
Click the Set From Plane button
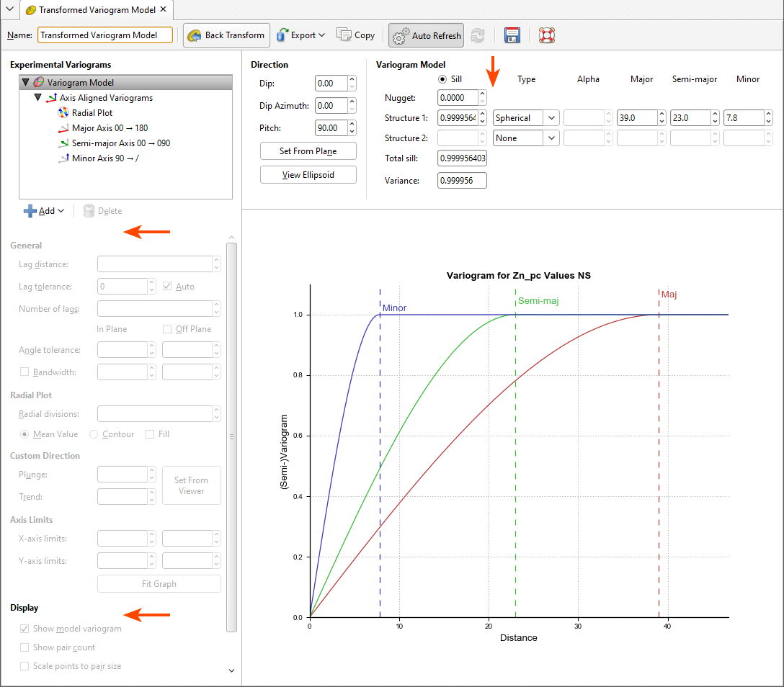click(308, 151)
